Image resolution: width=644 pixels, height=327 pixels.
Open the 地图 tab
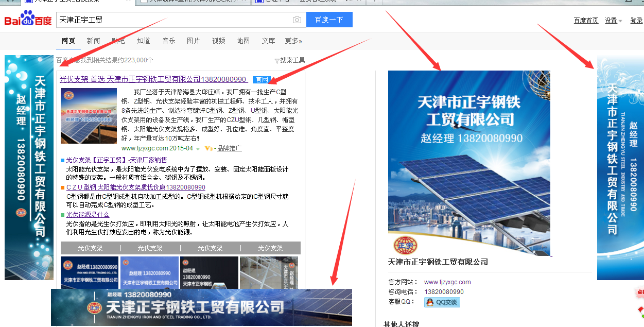point(243,41)
